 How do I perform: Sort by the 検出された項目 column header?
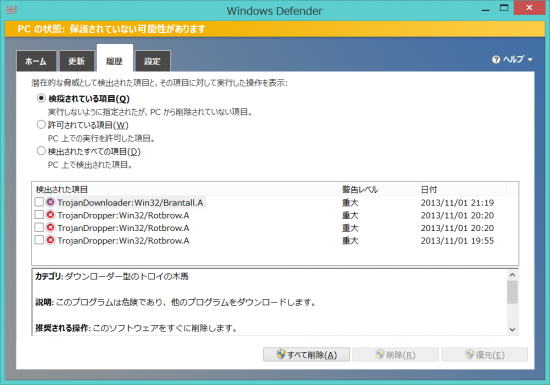point(186,189)
